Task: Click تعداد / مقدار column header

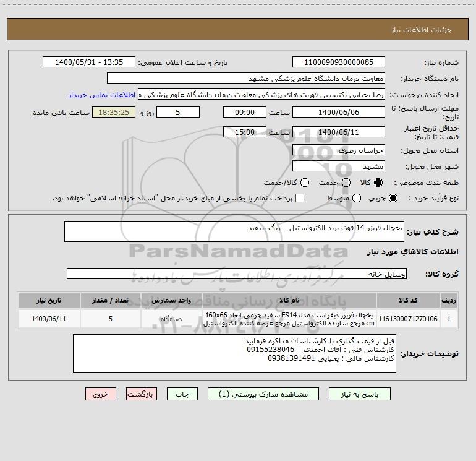Action: point(111,300)
